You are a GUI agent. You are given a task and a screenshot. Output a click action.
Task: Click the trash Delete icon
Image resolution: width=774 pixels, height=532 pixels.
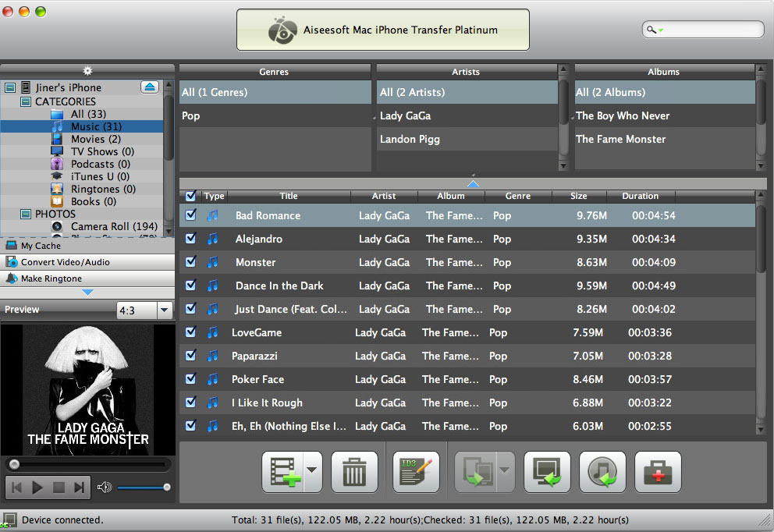[354, 472]
